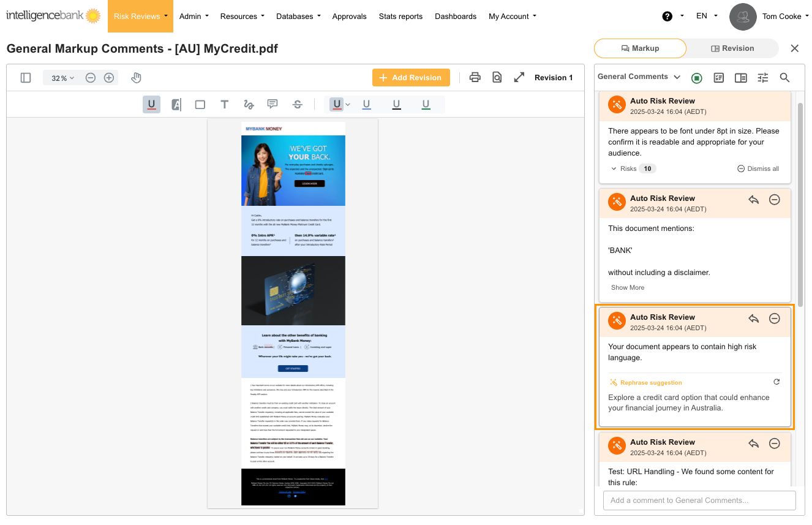
Task: Toggle full screen view of document
Action: click(x=519, y=77)
